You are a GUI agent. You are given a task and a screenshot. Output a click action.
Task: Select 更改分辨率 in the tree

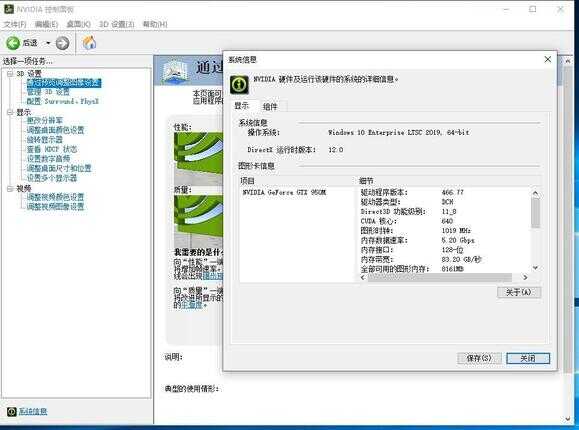tap(45, 120)
